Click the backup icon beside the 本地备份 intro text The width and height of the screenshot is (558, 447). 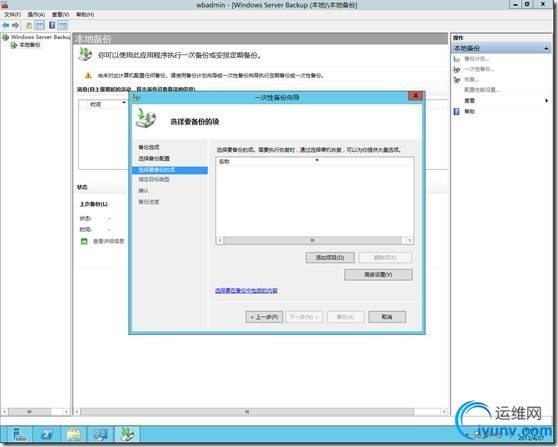pos(85,54)
